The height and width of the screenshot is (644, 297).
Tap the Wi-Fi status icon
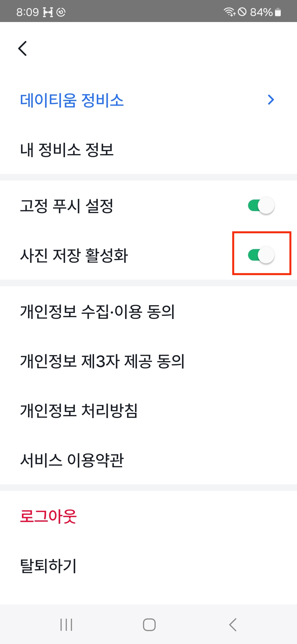(229, 12)
